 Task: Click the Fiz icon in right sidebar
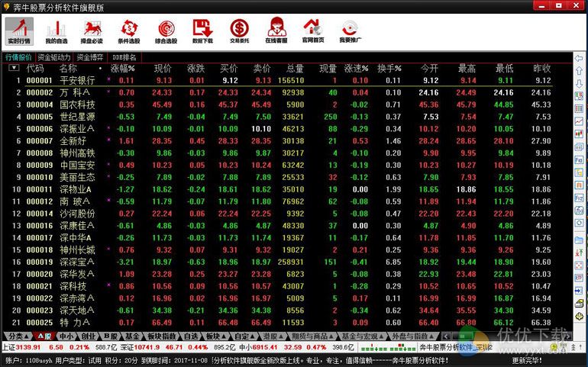[x=579, y=198]
